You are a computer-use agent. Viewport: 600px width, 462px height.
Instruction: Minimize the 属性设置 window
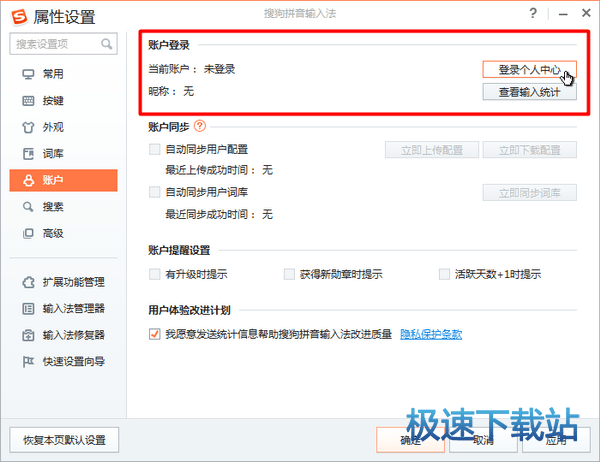[x=563, y=14]
